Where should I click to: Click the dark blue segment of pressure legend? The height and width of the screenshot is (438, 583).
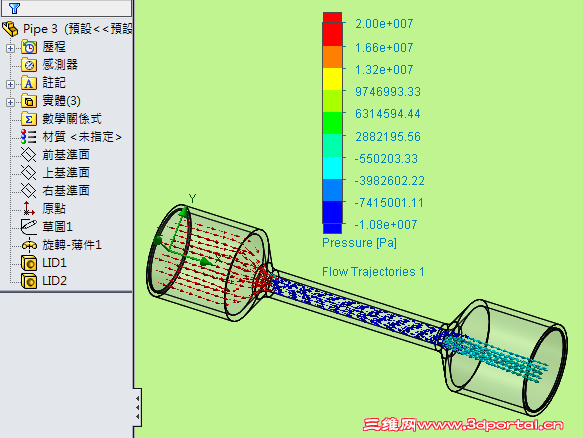[332, 212]
